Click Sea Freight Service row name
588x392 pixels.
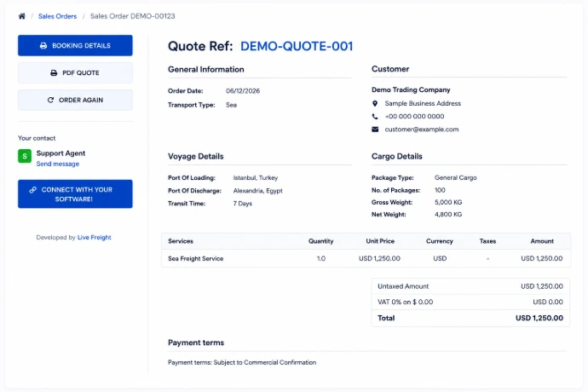[195, 258]
